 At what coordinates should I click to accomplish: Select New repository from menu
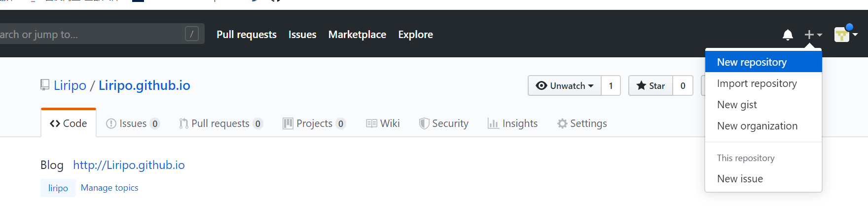point(763,62)
